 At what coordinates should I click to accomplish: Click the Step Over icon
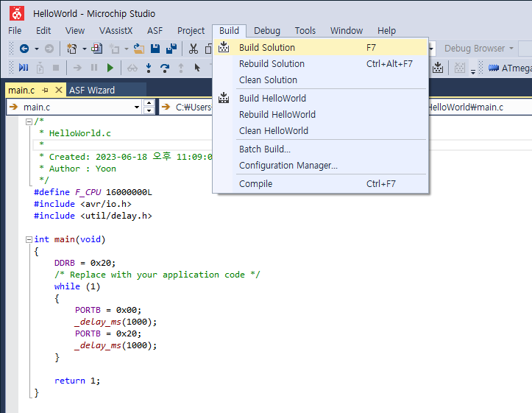tap(165, 68)
